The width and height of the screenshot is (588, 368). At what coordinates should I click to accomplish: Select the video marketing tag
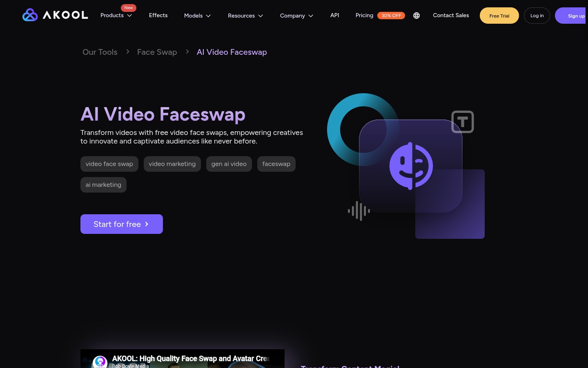pyautogui.click(x=172, y=164)
